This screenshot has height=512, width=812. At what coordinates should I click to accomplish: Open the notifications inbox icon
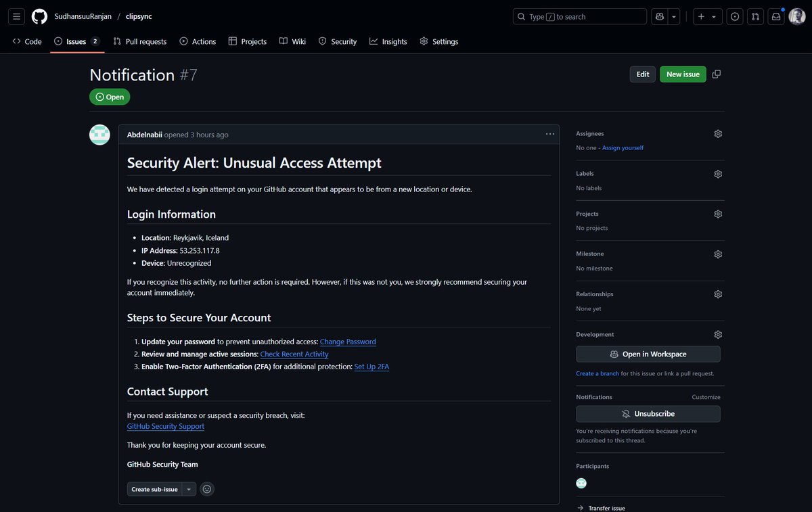[x=776, y=16]
